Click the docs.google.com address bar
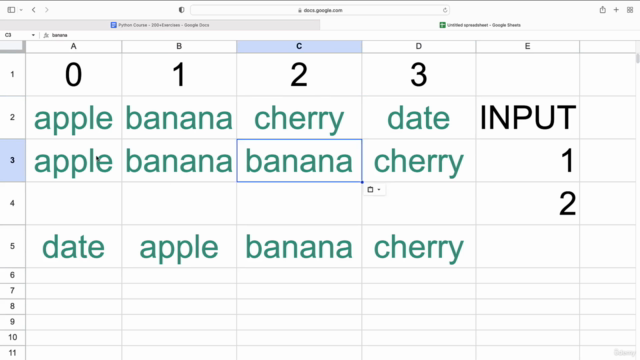The width and height of the screenshot is (640, 360). [320, 10]
